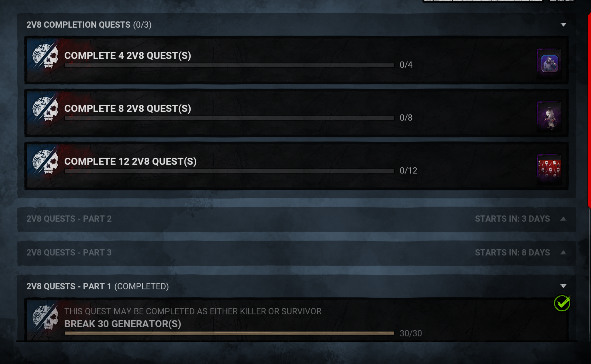Expand 2v8 Quests Part 3 arrow
This screenshot has height=364, width=591.
[x=563, y=253]
